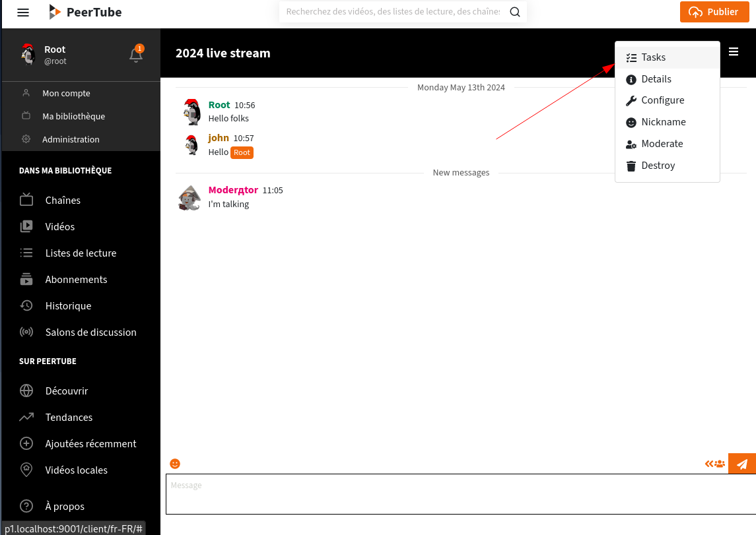Show the participants list icon
This screenshot has width=756, height=535.
coord(715,464)
